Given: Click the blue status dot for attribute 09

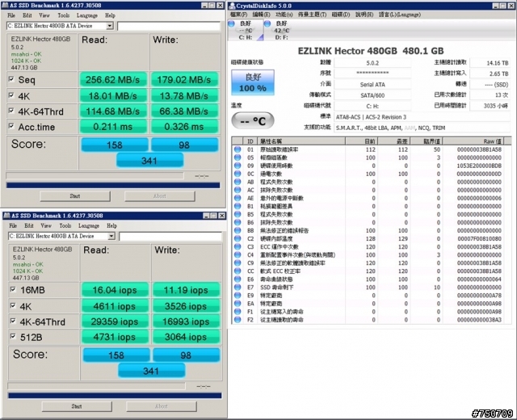Looking at the screenshot, I should tap(237, 166).
